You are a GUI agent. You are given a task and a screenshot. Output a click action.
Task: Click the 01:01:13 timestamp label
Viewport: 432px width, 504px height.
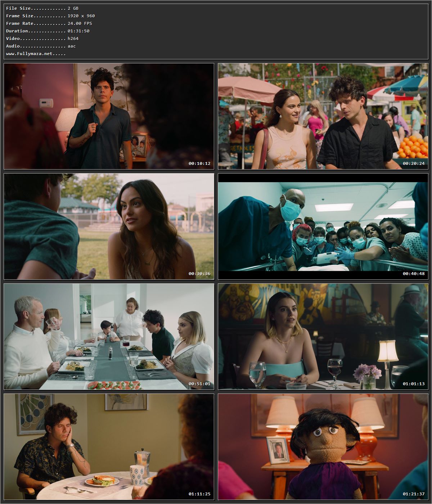414,384
